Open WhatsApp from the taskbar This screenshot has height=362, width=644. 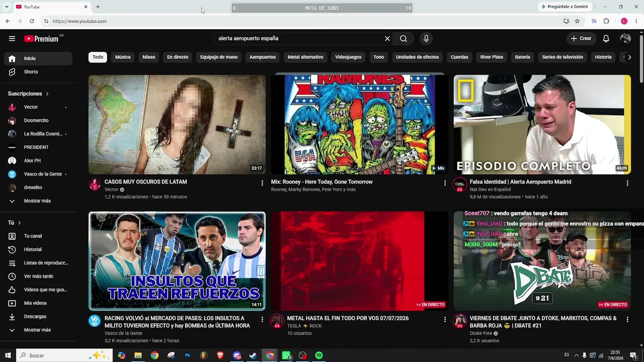[x=286, y=355]
